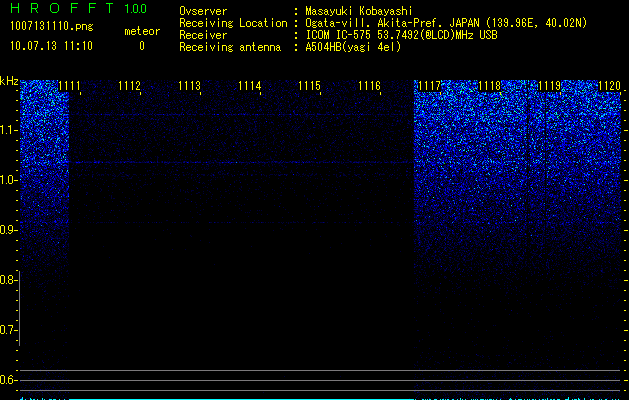Click the Receiver label
Viewport: 629px width, 400px height.
pos(203,35)
